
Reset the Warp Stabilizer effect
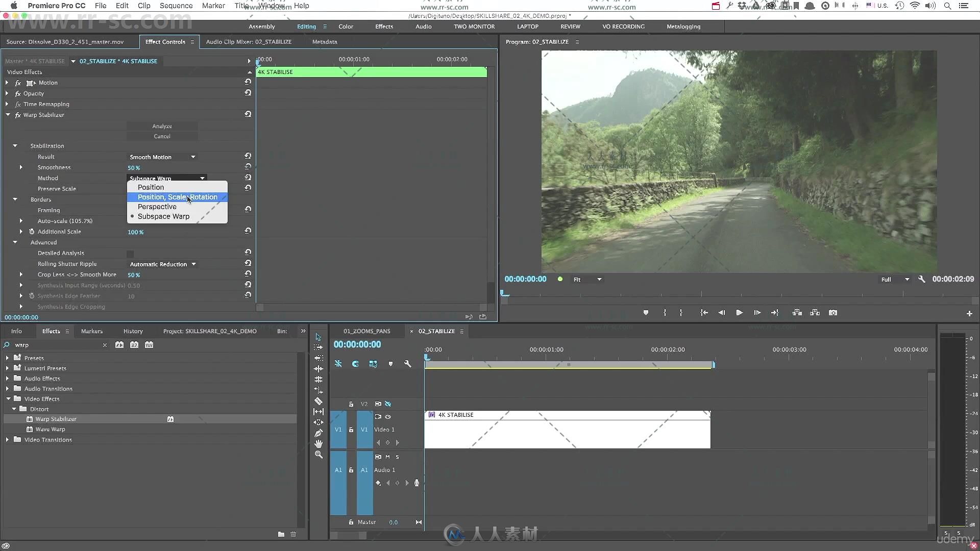[248, 114]
